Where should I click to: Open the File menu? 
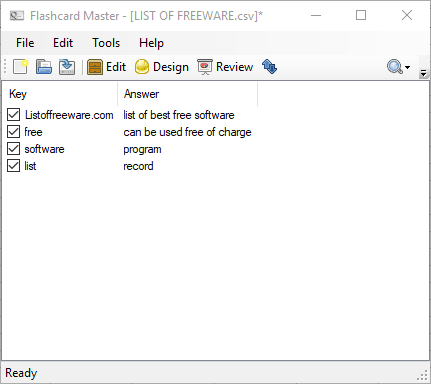point(25,43)
